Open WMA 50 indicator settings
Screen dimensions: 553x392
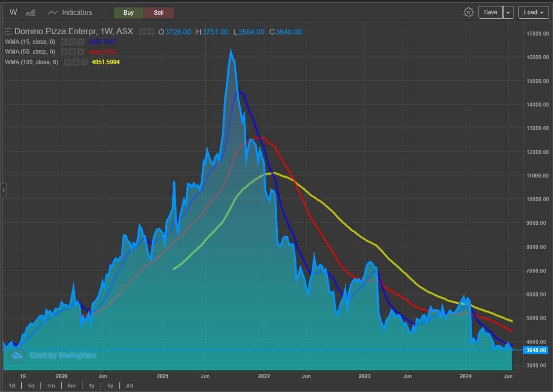(x=73, y=52)
